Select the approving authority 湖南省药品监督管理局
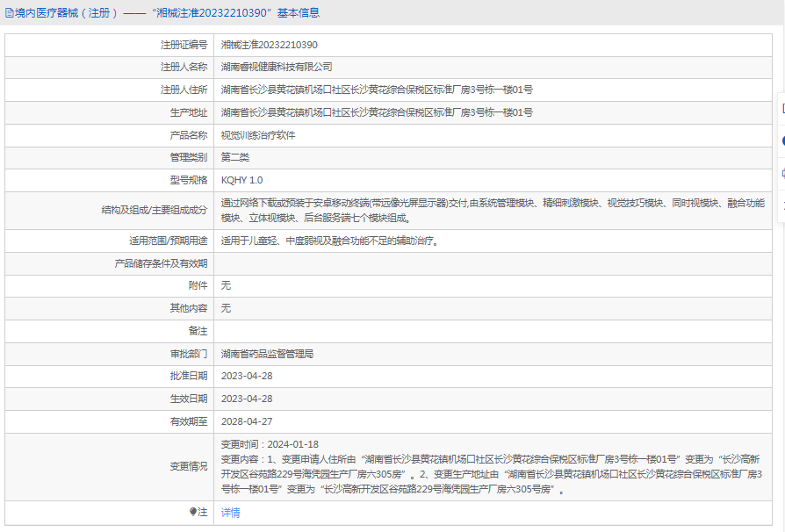 point(267,354)
